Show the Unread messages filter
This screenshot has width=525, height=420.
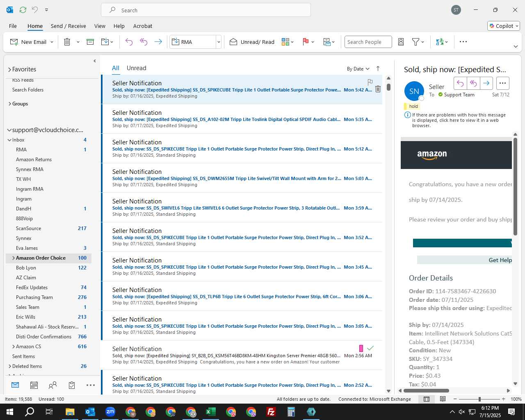(x=136, y=68)
